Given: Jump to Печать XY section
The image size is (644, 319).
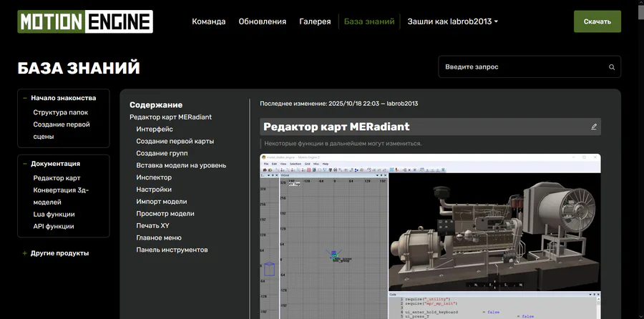Looking at the screenshot, I should click(152, 226).
